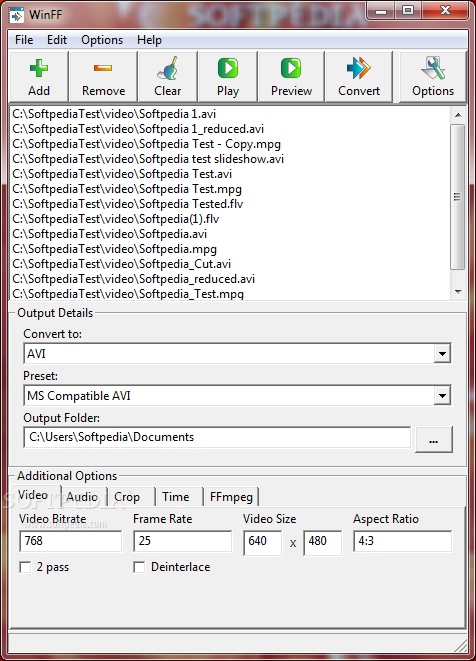Click the Frame Rate field
The height and width of the screenshot is (661, 476).
[x=183, y=541]
